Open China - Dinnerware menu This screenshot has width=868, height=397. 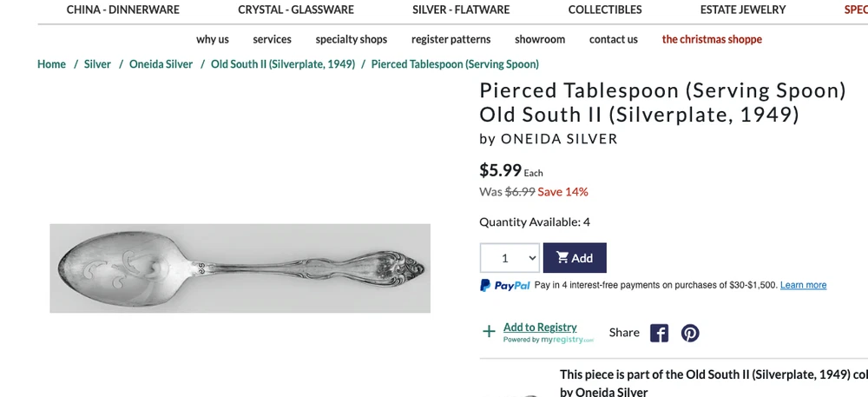pyautogui.click(x=123, y=10)
